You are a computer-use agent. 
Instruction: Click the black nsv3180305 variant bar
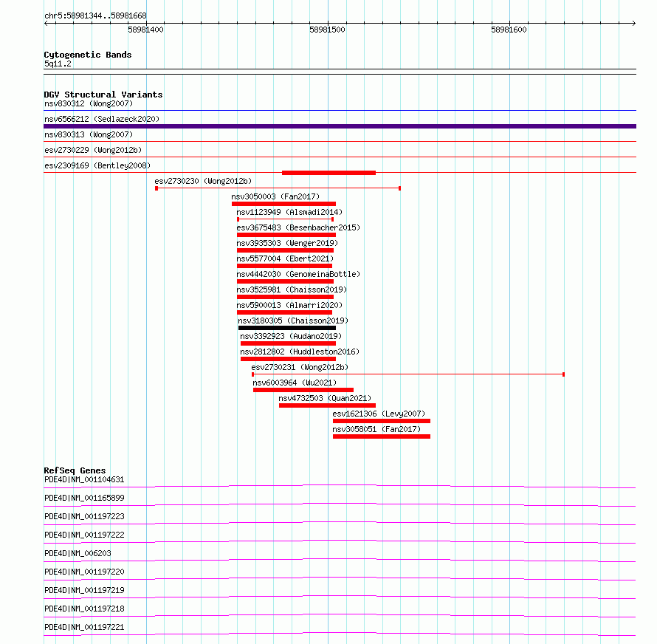click(287, 328)
